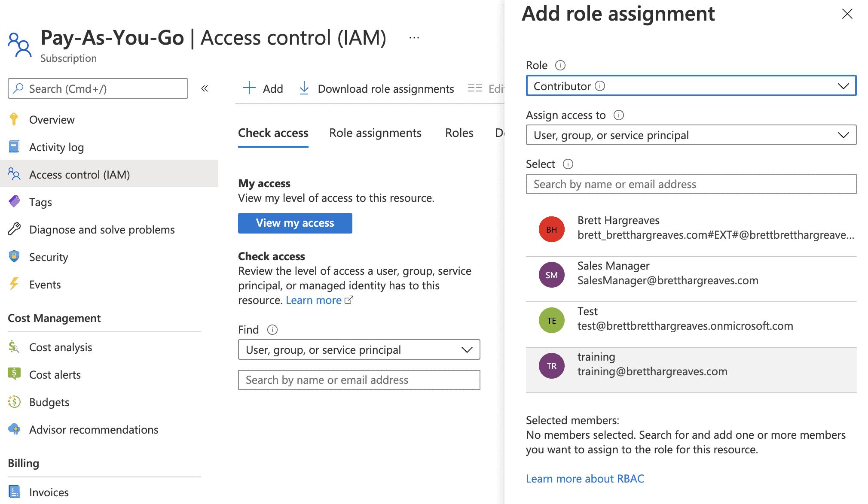
Task: Open Advisor recommendations in the sidebar
Action: (x=109, y=429)
